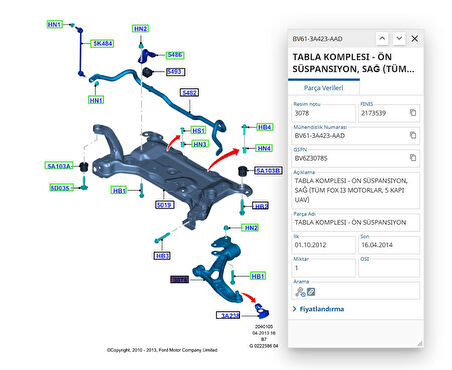Go to previous part with up chevron
The width and height of the screenshot is (452, 370).
tap(382, 39)
